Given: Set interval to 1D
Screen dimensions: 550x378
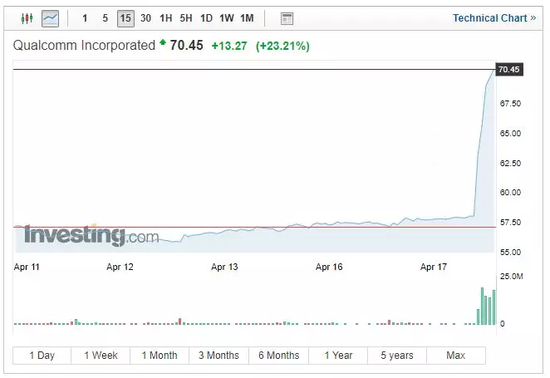Looking at the screenshot, I should click(206, 18).
